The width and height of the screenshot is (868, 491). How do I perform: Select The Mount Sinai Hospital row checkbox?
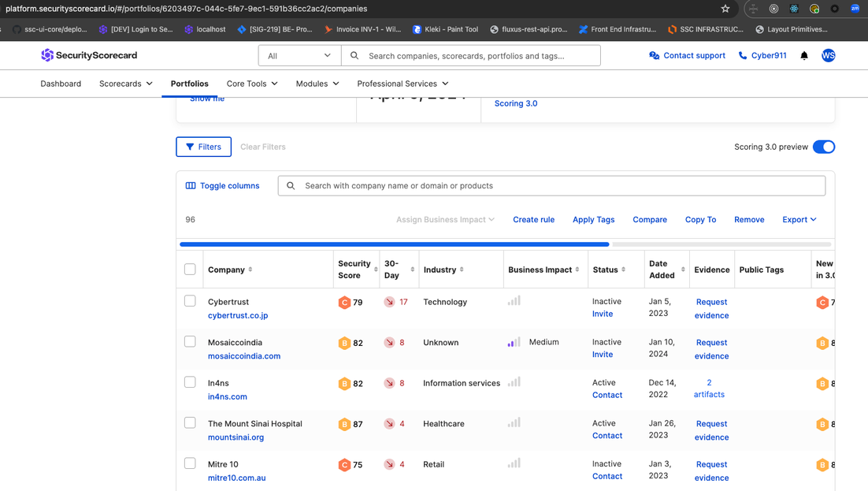190,423
